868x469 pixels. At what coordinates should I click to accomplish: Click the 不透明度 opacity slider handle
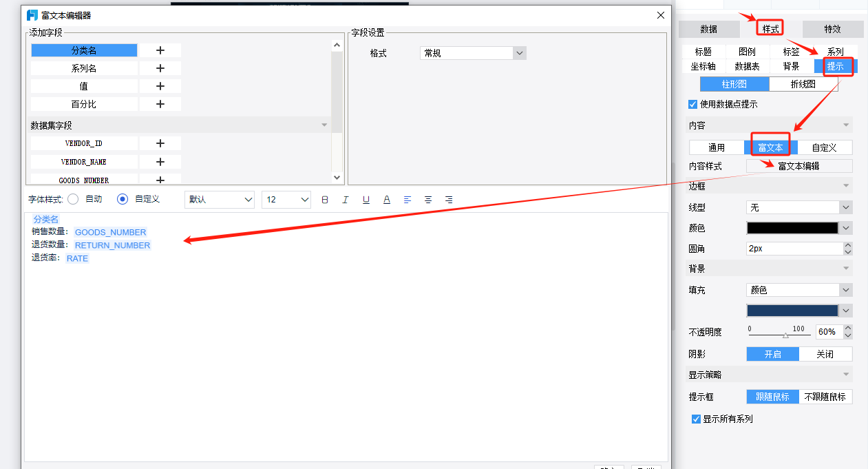[x=785, y=335]
